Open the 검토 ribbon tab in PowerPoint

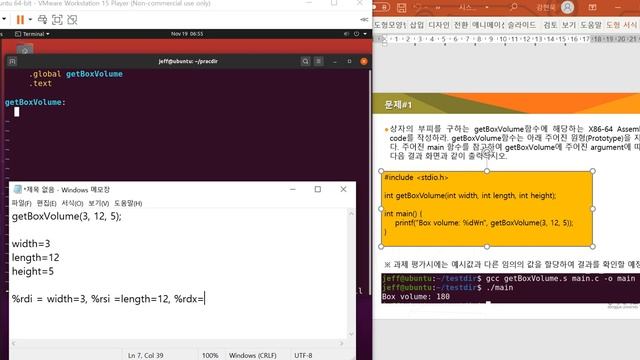click(550, 25)
